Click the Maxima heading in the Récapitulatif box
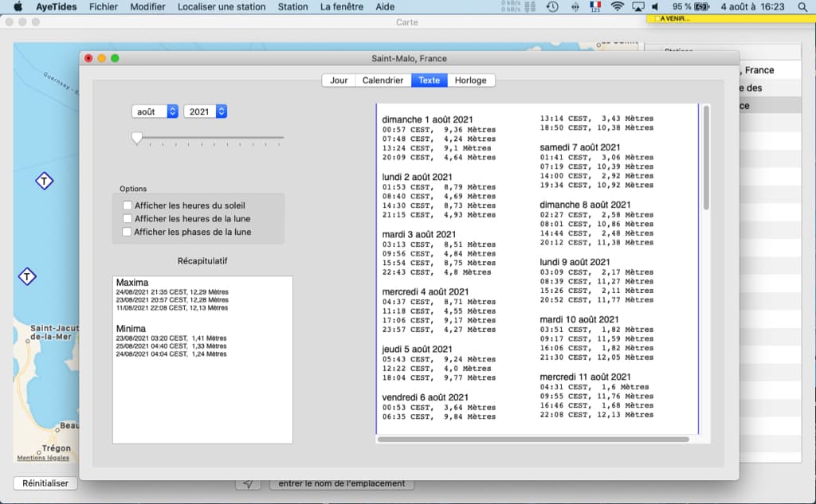 point(132,283)
